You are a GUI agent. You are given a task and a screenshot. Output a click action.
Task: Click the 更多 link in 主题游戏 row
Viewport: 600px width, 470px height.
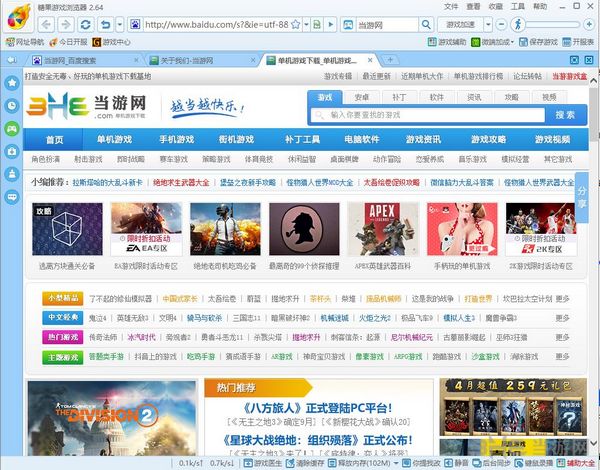pos(562,357)
